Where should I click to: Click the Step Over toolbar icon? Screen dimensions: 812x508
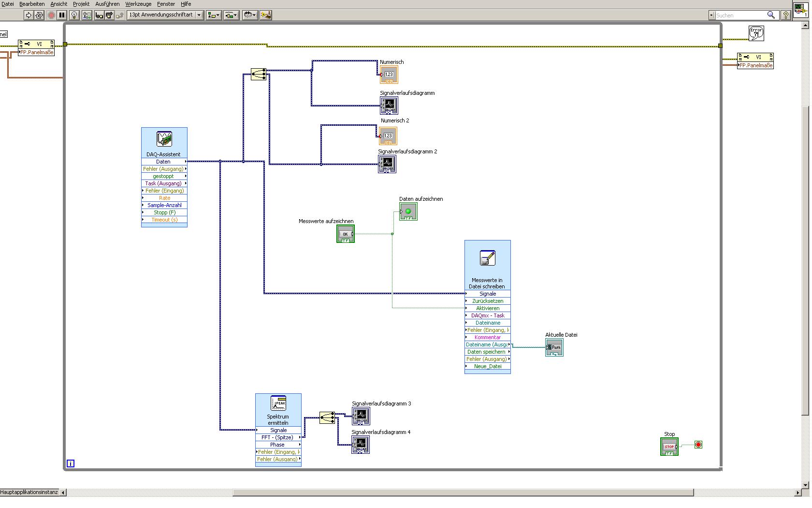tap(109, 15)
